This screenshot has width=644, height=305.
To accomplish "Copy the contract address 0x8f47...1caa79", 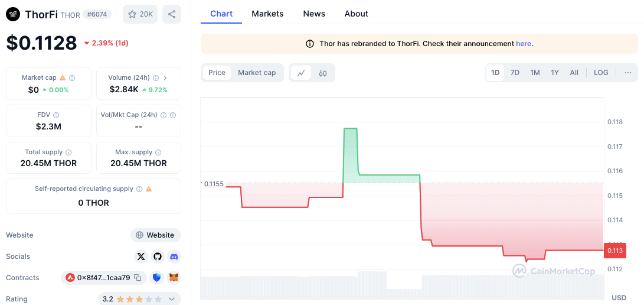I will 138,278.
